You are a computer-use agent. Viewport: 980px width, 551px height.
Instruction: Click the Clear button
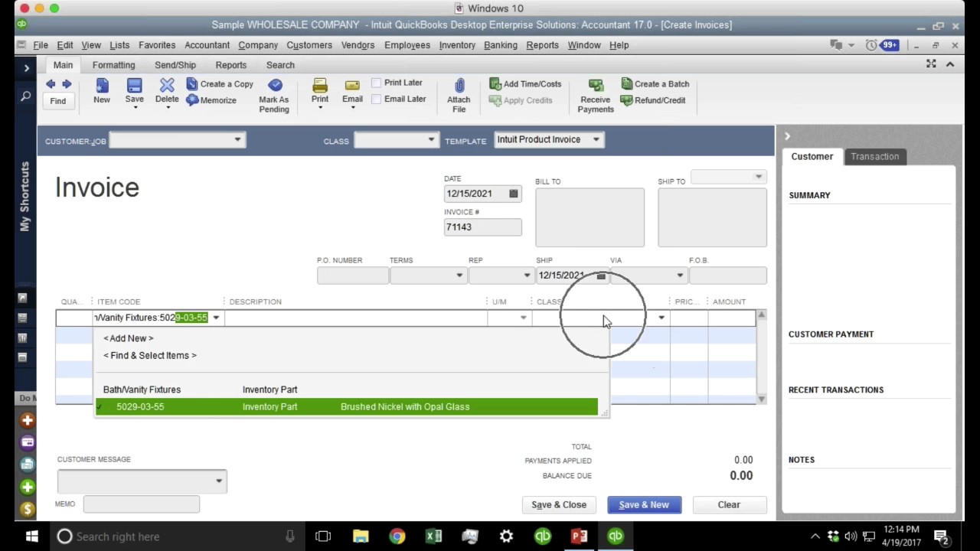pos(729,504)
